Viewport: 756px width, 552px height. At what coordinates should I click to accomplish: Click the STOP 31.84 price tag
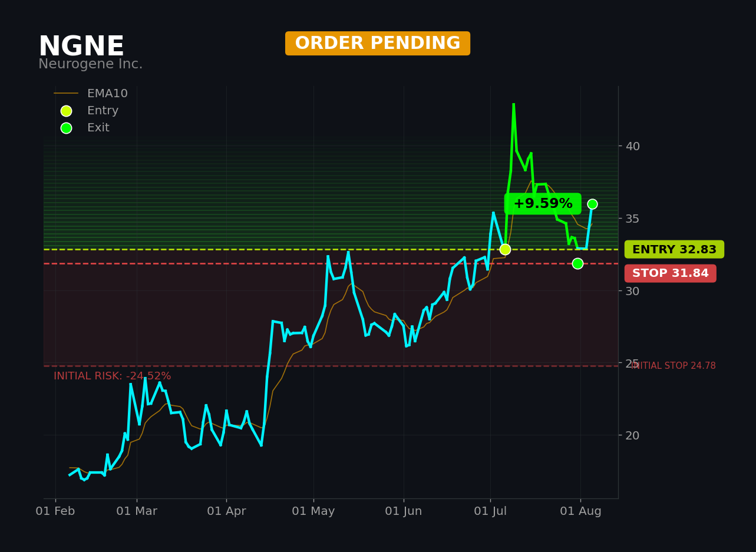pos(671,273)
